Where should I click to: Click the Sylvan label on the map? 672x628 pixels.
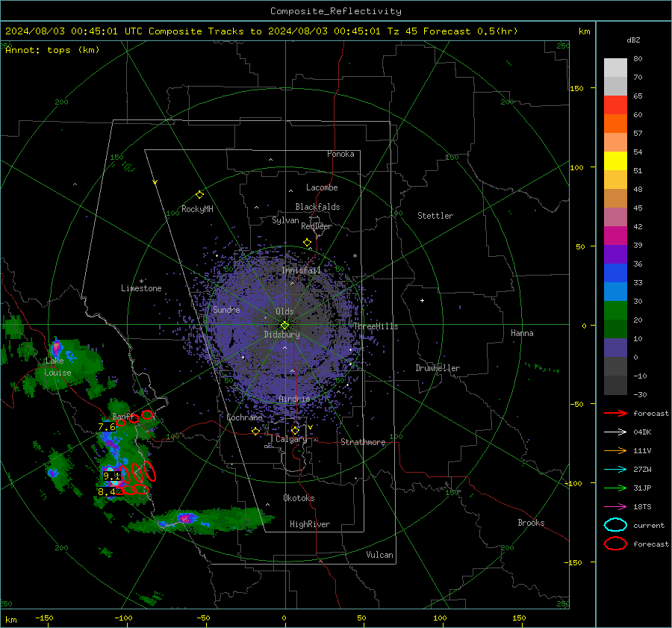(x=285, y=220)
